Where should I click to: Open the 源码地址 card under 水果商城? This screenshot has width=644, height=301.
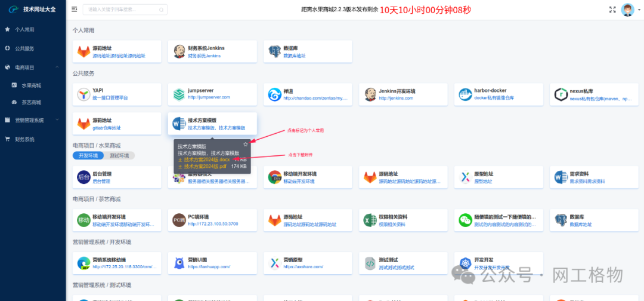click(403, 177)
